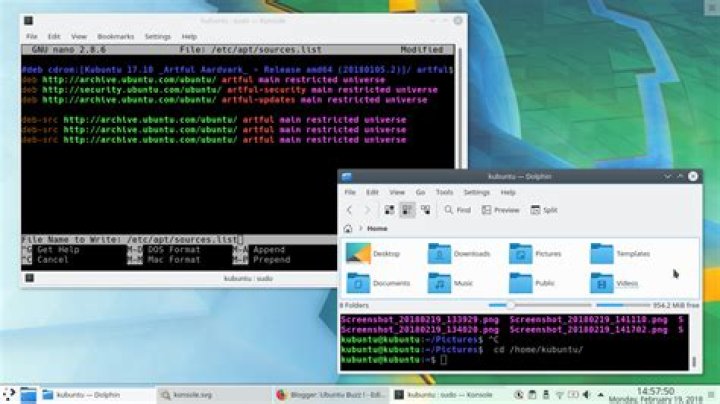The image size is (720, 404).
Task: Open the Edit menu in Konsole
Action: coord(54,36)
